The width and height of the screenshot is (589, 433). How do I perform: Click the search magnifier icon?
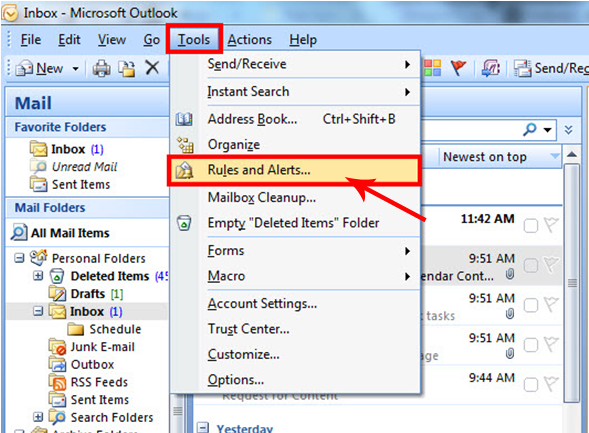pyautogui.click(x=530, y=130)
